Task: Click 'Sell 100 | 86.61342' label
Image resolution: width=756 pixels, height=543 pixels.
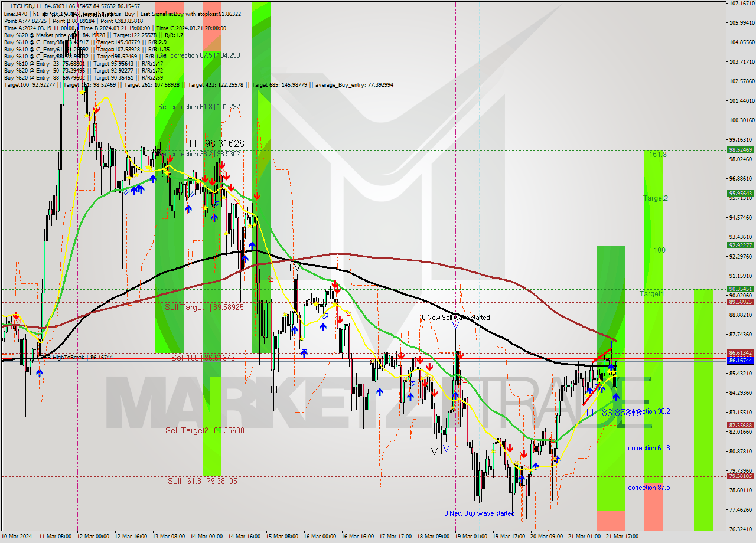Action: [203, 358]
